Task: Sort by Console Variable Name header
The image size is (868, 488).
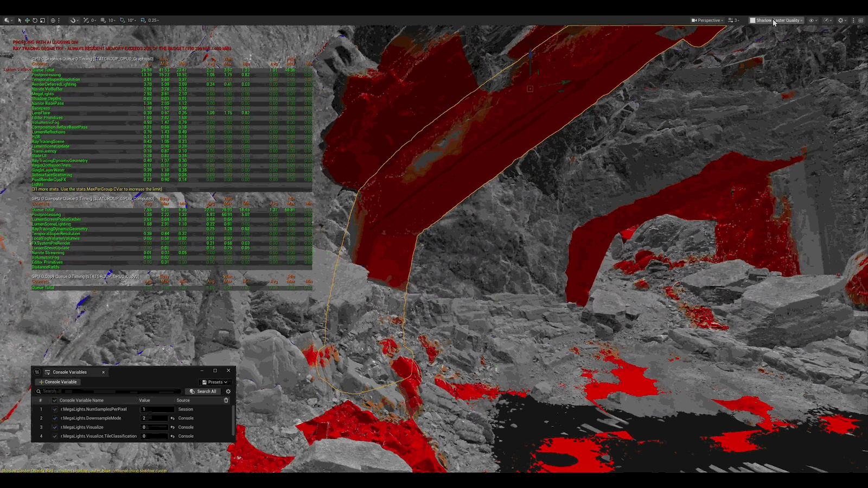Action: pos(81,400)
